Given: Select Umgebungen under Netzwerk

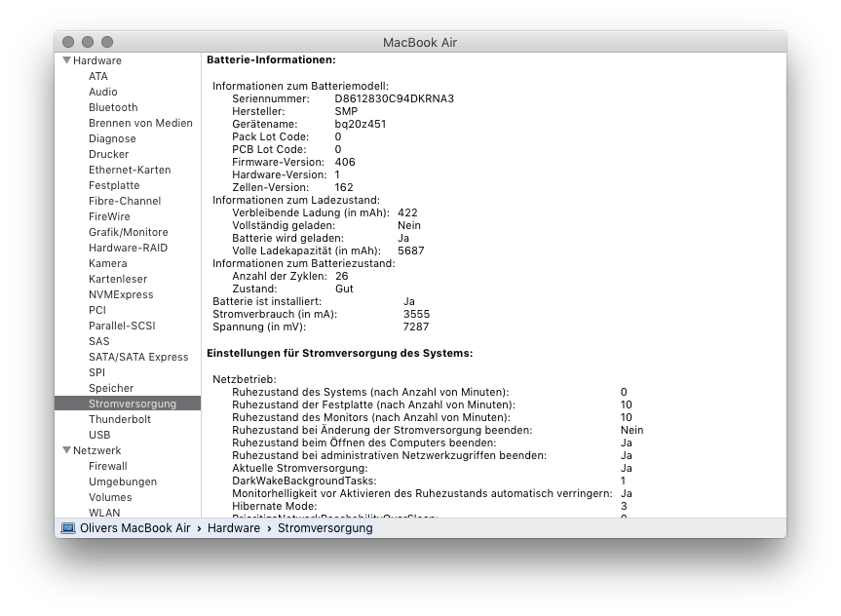Looking at the screenshot, I should click(123, 481).
